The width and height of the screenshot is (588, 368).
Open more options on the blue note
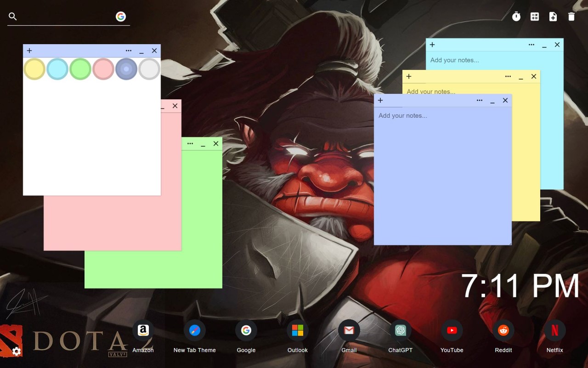(x=480, y=100)
